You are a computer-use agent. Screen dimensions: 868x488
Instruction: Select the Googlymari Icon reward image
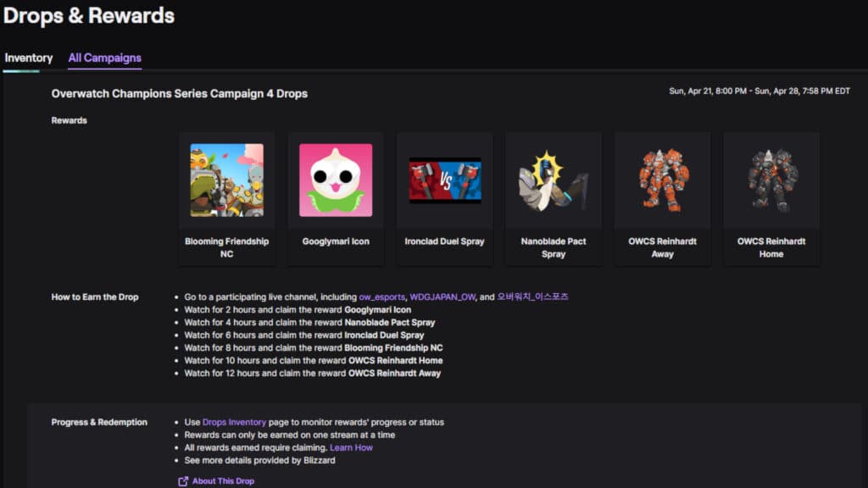pyautogui.click(x=336, y=180)
